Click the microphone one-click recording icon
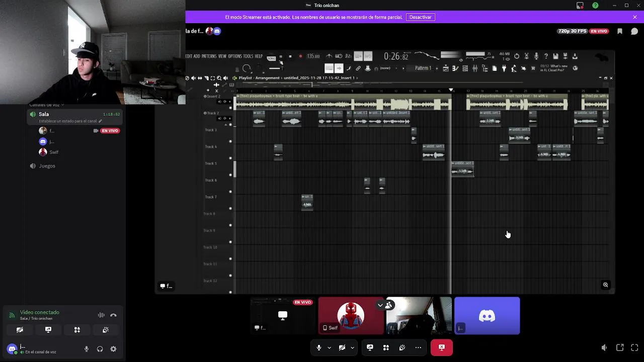Screen dimensions: 644x362 pyautogui.click(x=536, y=56)
